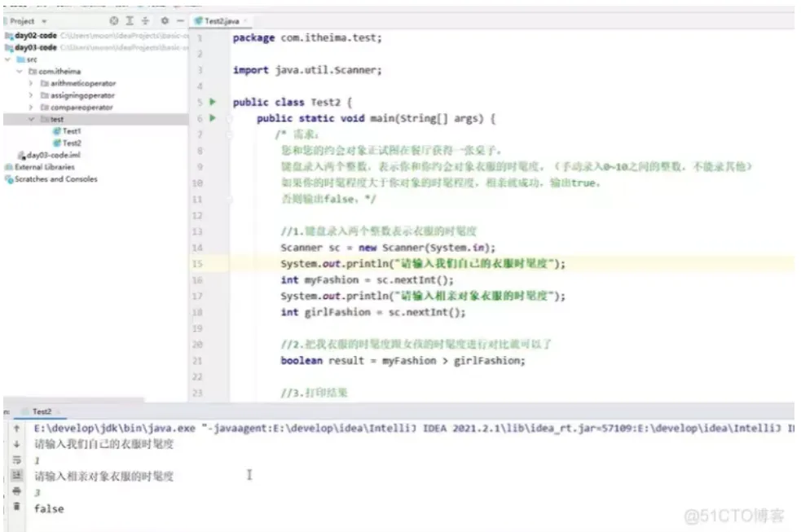The width and height of the screenshot is (801, 532).
Task: Click 'import java.util.Scanner;' on line 3
Action: coord(307,70)
